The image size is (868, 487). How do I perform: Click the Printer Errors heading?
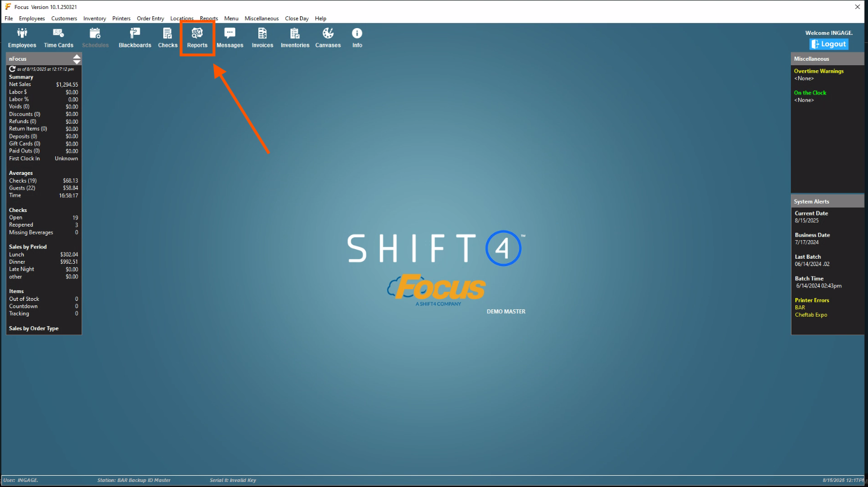pos(812,300)
